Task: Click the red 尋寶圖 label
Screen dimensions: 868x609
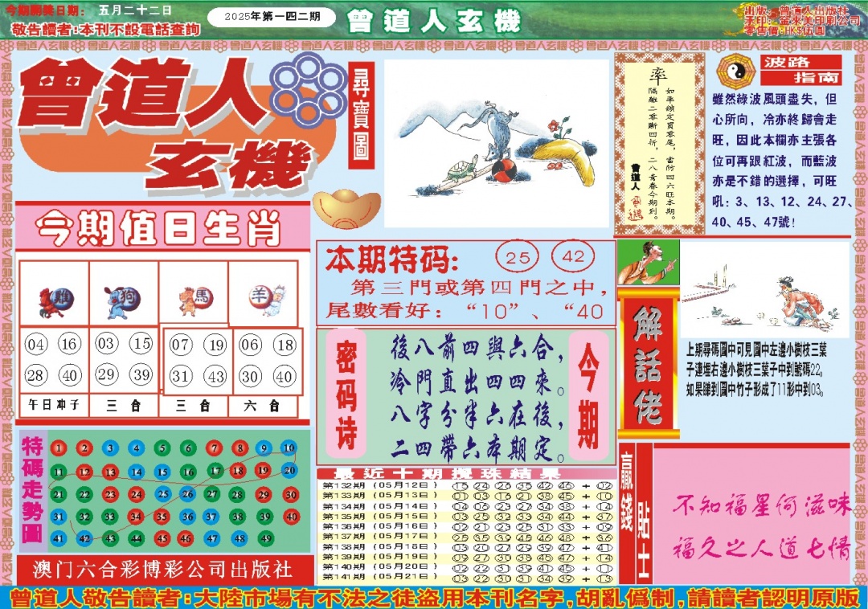Action: coord(362,116)
